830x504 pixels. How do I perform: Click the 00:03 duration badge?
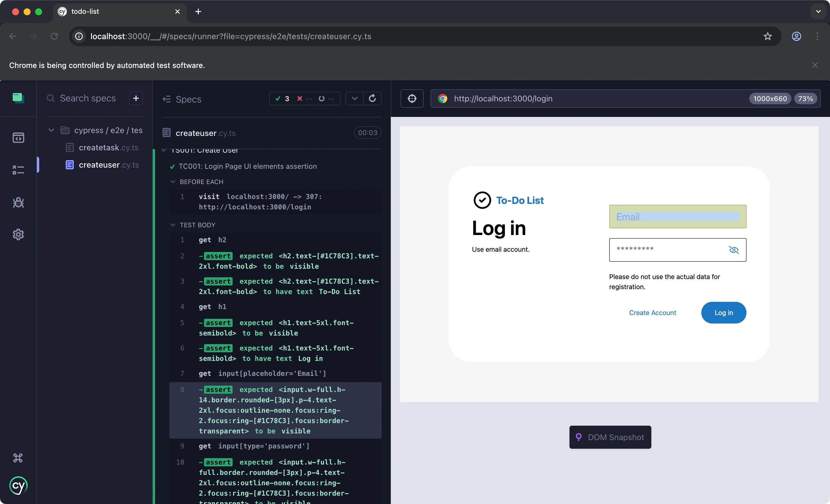(367, 133)
